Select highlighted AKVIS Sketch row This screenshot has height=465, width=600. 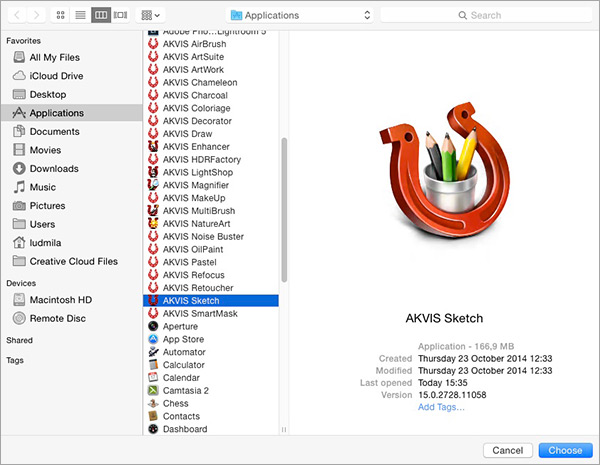point(211,300)
